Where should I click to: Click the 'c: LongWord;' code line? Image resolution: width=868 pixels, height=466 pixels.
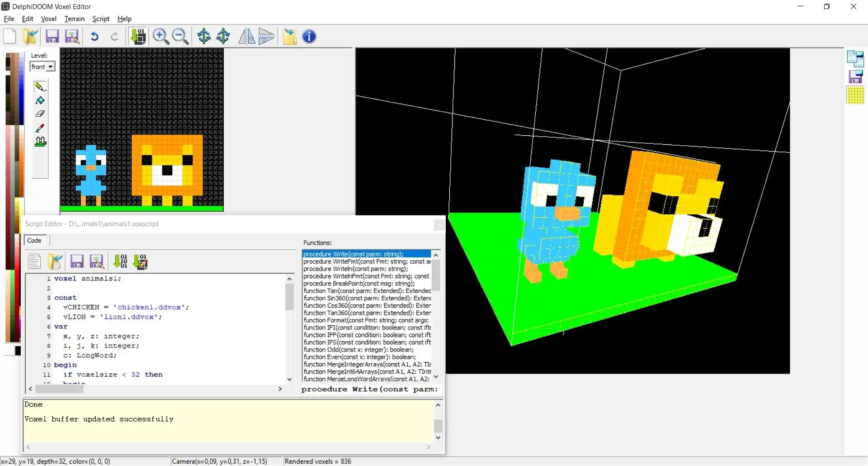click(90, 355)
